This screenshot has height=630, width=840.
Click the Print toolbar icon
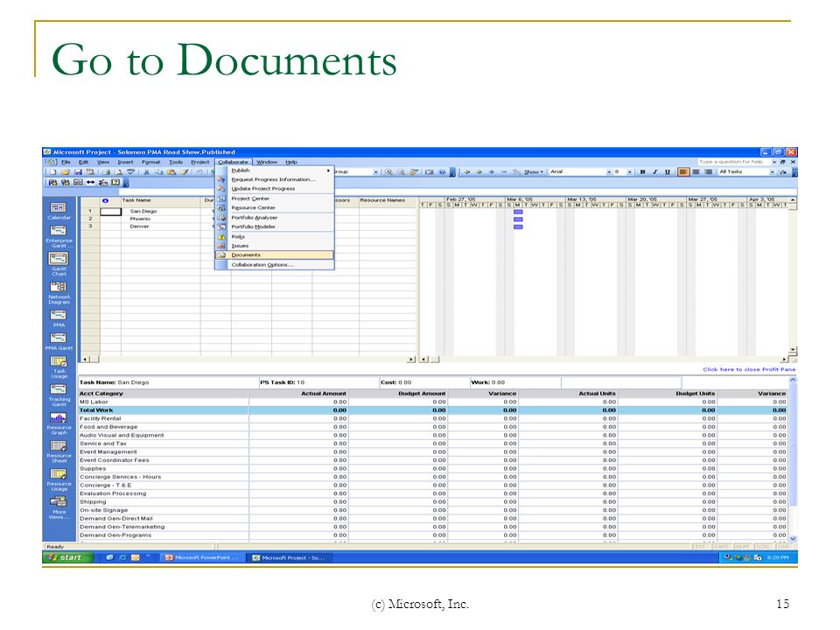click(x=106, y=172)
